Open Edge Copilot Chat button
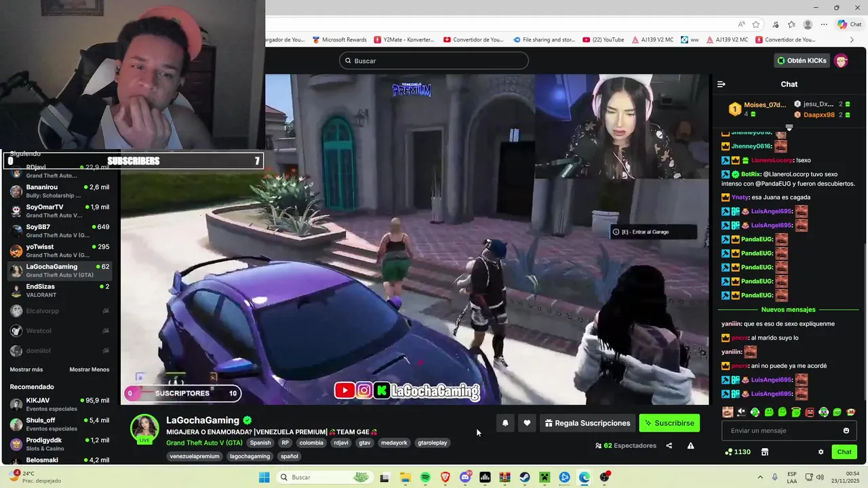 pos(849,24)
